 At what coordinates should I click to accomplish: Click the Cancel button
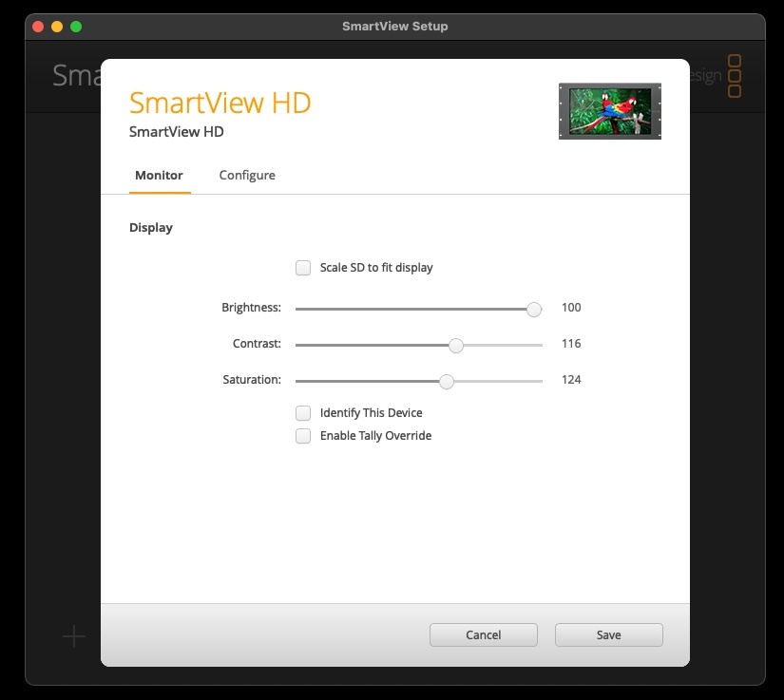point(484,634)
